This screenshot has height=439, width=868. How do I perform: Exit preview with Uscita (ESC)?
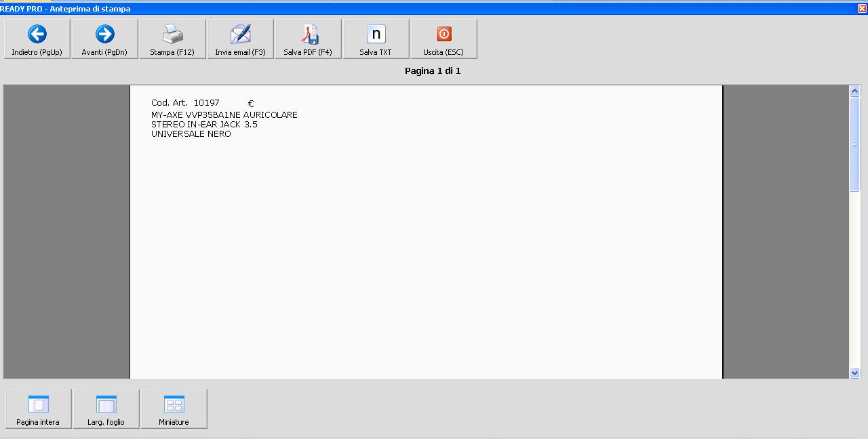tap(444, 39)
